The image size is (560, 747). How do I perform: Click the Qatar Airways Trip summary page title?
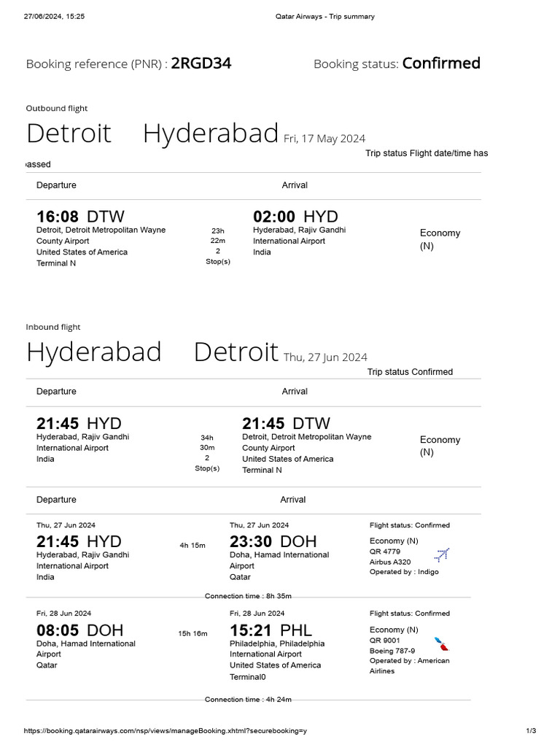click(x=324, y=16)
